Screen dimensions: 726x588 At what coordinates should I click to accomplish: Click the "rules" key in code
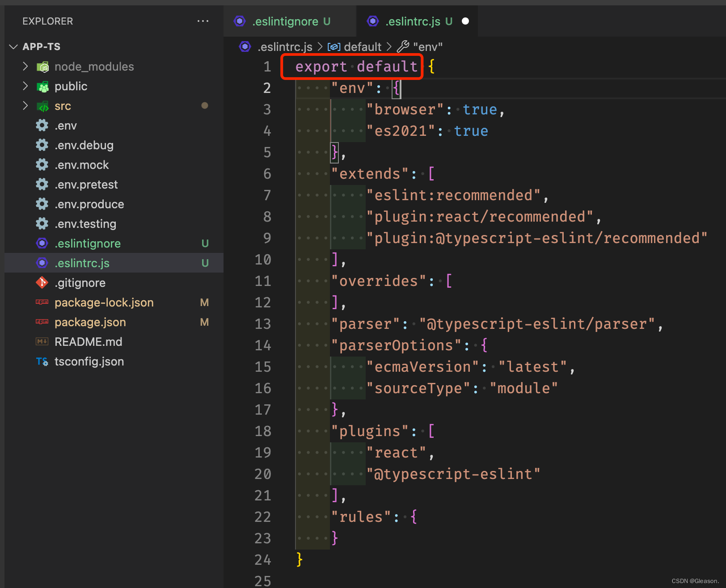coord(361,517)
